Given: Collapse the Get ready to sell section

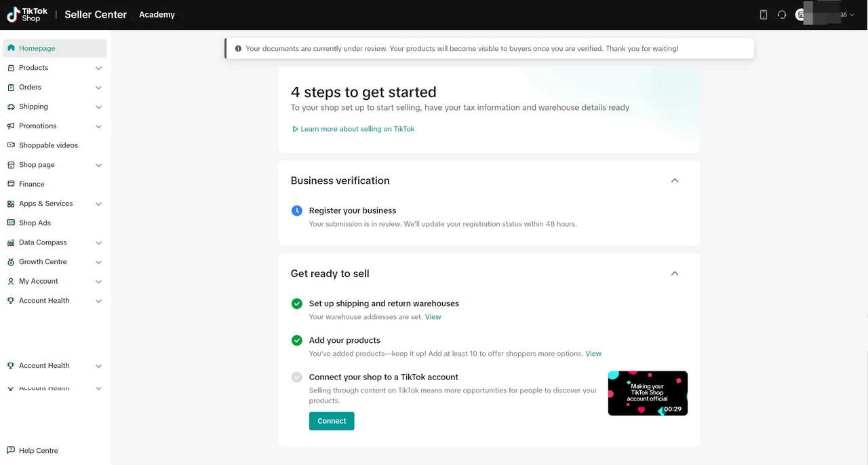Looking at the screenshot, I should pyautogui.click(x=674, y=274).
